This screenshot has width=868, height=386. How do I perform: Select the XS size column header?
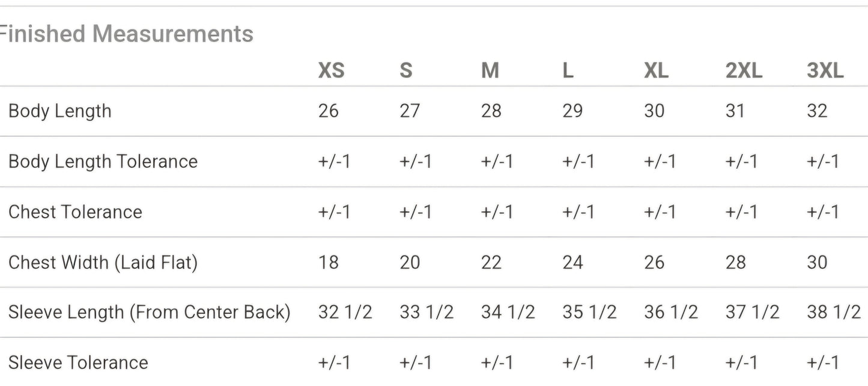(332, 71)
